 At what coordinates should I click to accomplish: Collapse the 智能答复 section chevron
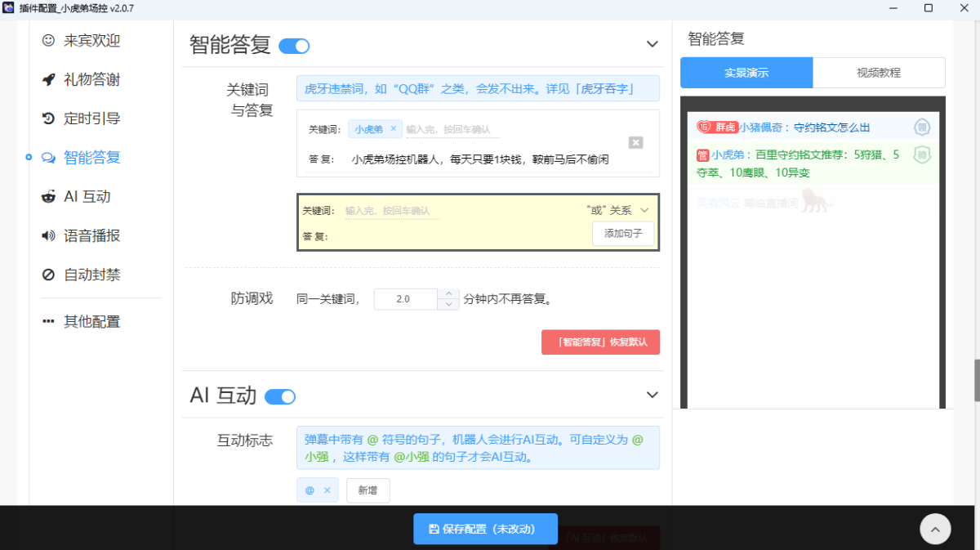point(652,44)
